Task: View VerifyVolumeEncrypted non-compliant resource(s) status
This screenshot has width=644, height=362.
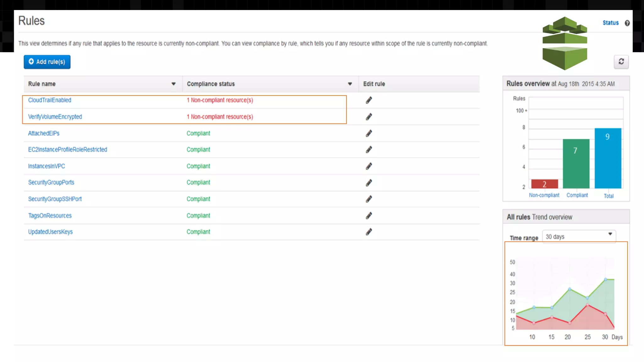Action: pyautogui.click(x=220, y=117)
